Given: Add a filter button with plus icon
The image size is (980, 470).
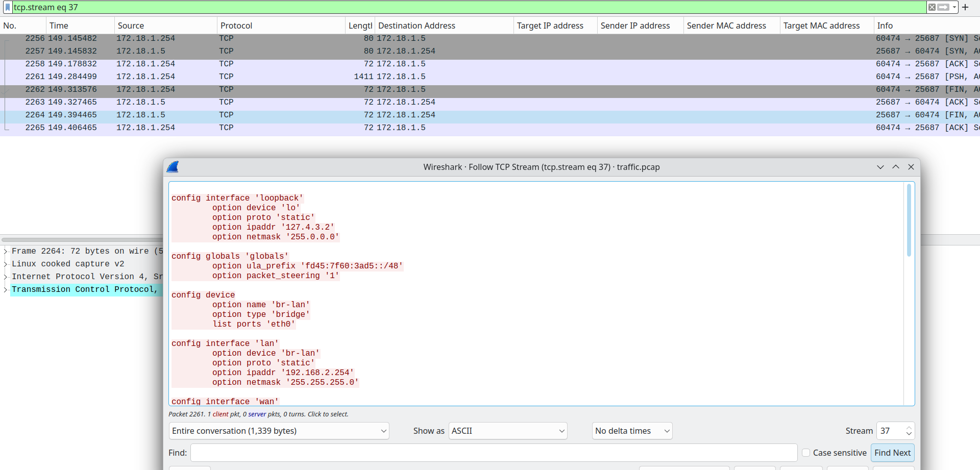Looking at the screenshot, I should point(965,7).
